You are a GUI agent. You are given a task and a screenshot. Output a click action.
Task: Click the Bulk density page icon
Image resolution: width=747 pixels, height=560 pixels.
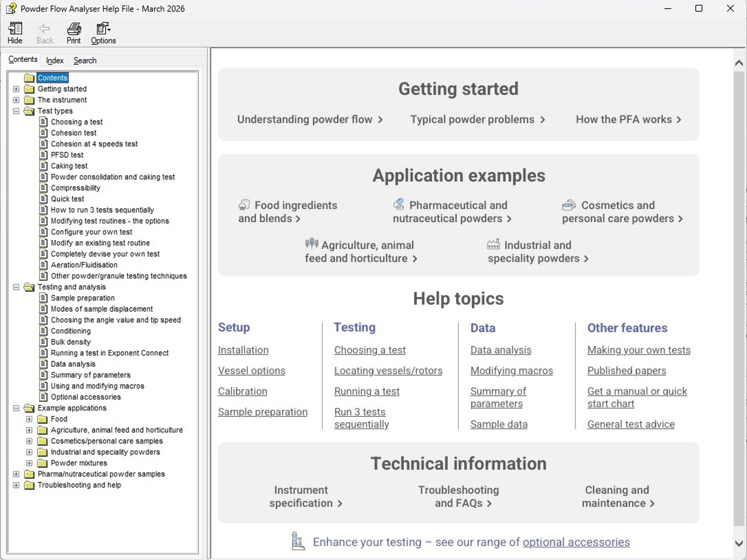(x=43, y=342)
